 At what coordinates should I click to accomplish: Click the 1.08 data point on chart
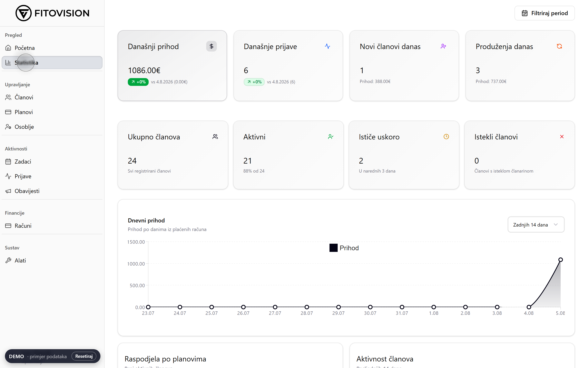pyautogui.click(x=434, y=307)
